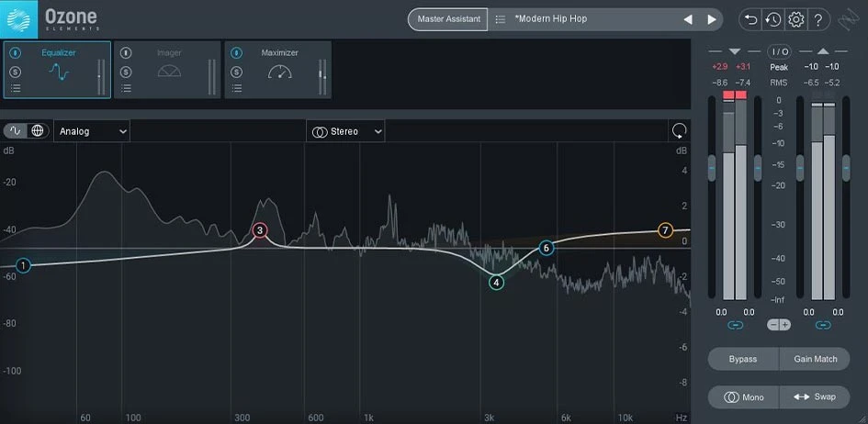Open the Stereo channel mode dropdown

coord(345,131)
